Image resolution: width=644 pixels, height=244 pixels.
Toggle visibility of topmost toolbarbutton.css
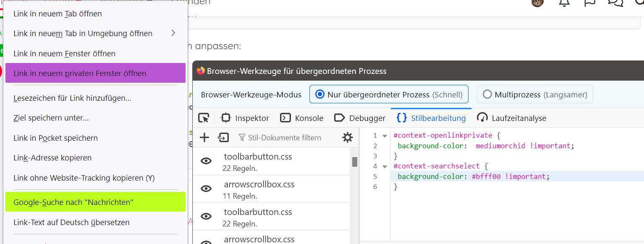206,161
